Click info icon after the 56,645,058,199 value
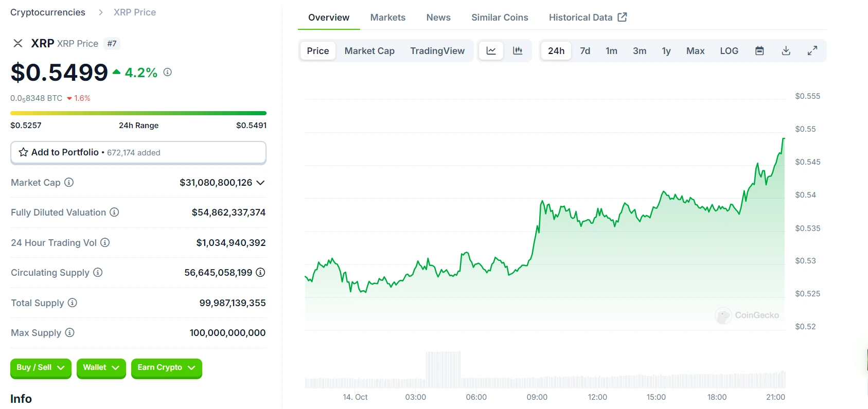This screenshot has width=868, height=409. point(261,272)
